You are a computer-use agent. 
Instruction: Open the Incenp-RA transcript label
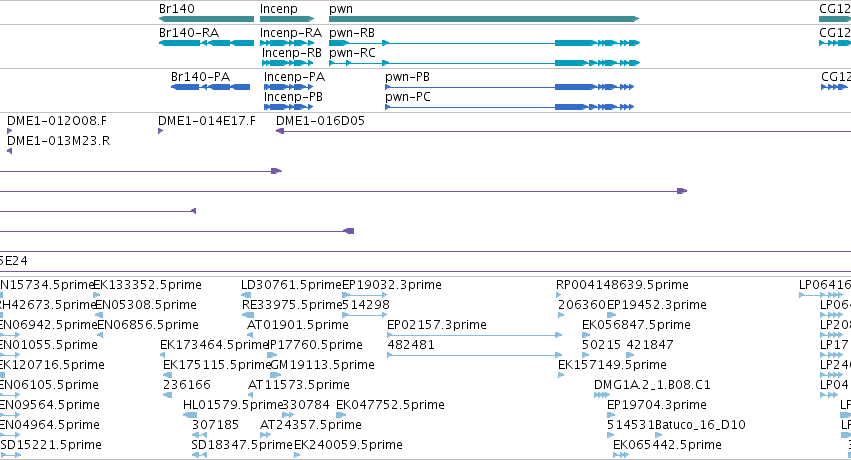(x=291, y=33)
